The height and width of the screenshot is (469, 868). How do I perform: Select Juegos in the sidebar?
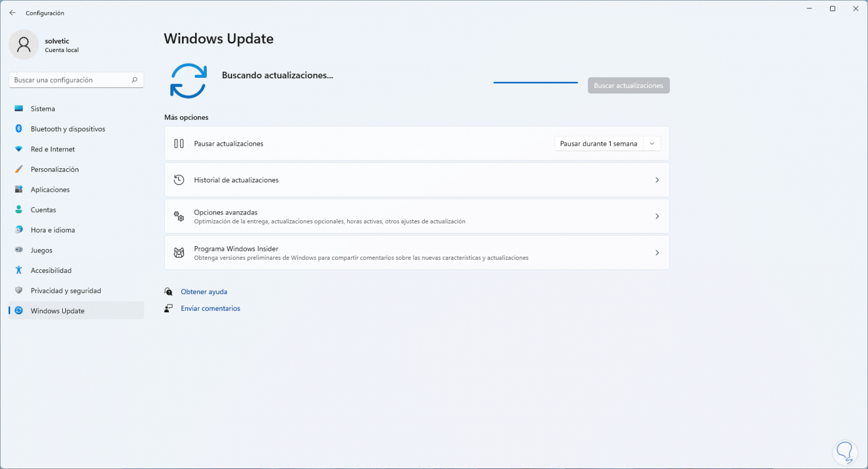coord(76,250)
